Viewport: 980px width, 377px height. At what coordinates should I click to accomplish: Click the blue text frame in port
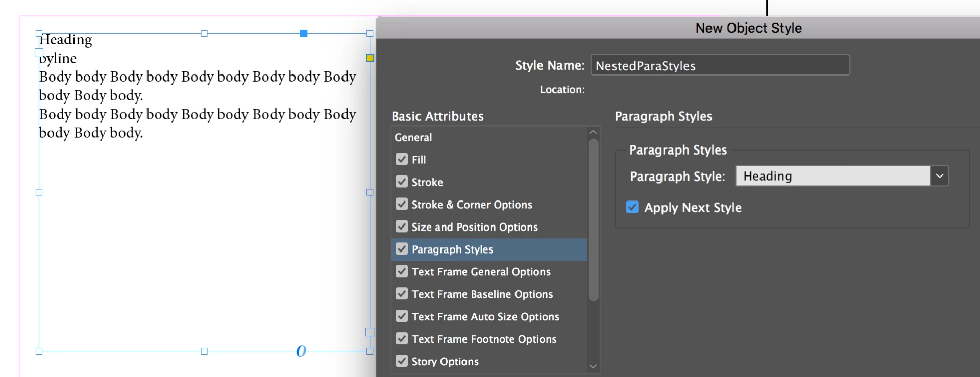tap(39, 53)
